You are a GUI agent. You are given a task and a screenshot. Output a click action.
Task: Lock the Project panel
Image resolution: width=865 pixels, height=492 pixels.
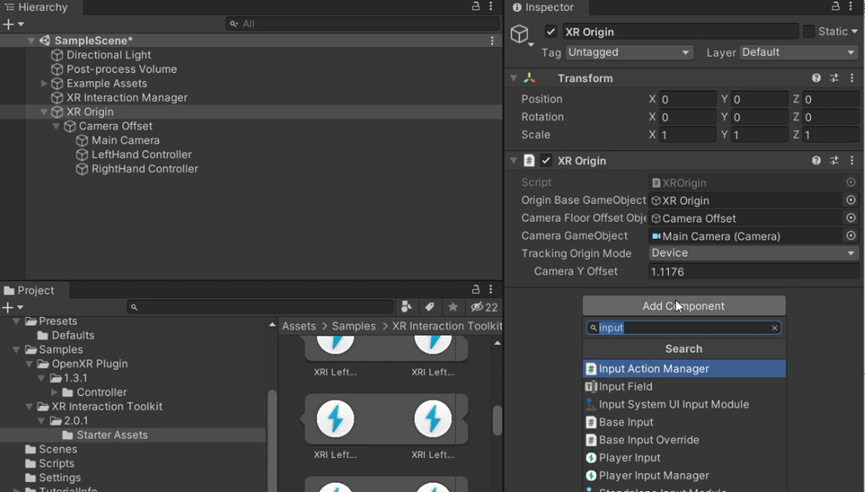pyautogui.click(x=476, y=289)
